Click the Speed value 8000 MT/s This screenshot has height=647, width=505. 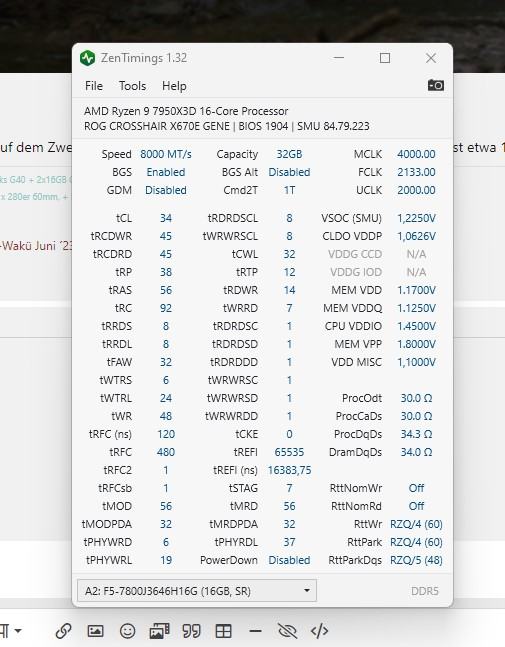click(x=166, y=154)
